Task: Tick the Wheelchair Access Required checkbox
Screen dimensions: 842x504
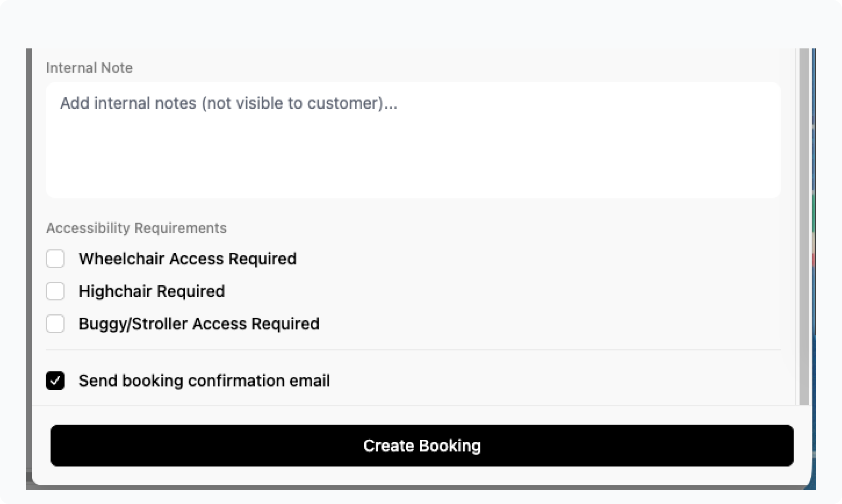Action: pyautogui.click(x=55, y=259)
